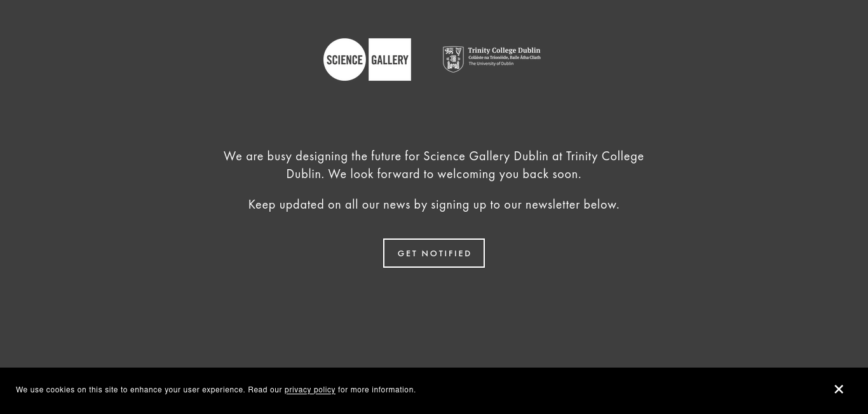Click the word 'newsletter' in the sign-up sentence

point(553,204)
